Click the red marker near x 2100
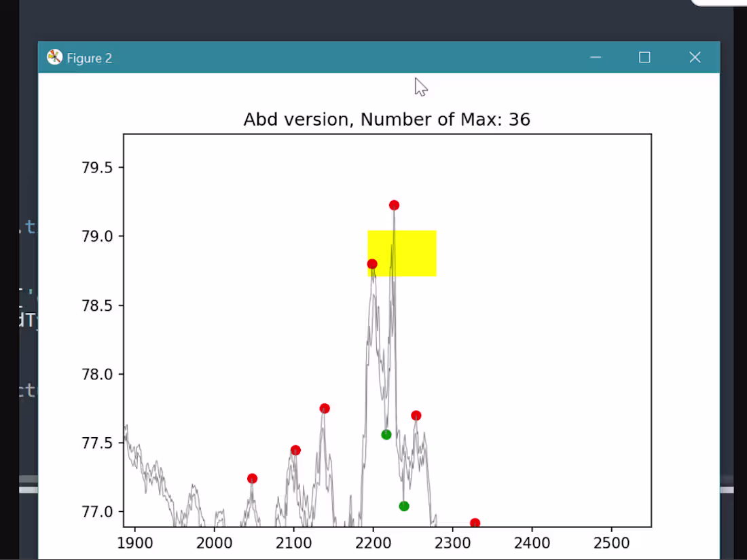Screen dimensions: 747x560 (x=295, y=450)
